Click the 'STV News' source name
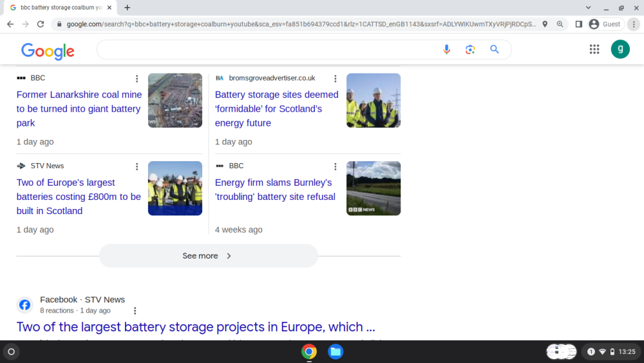 point(47,166)
